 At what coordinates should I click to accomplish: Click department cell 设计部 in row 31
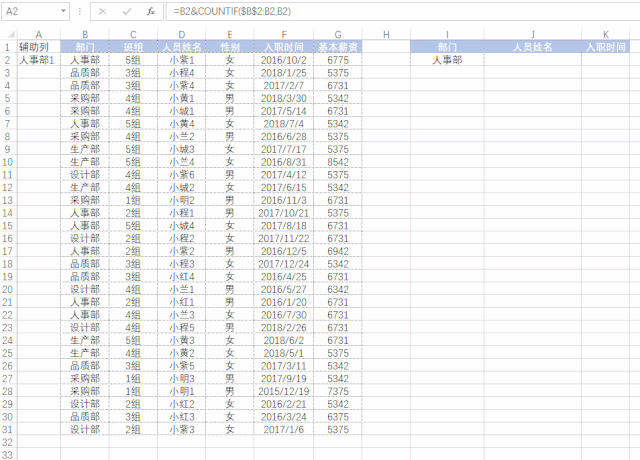coord(85,429)
